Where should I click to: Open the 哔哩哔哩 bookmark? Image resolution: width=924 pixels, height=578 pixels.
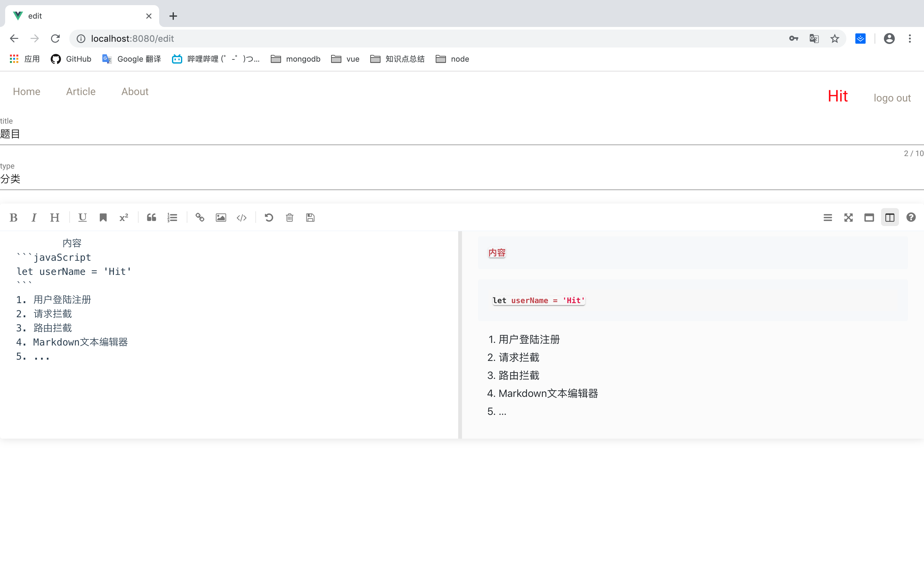(216, 59)
